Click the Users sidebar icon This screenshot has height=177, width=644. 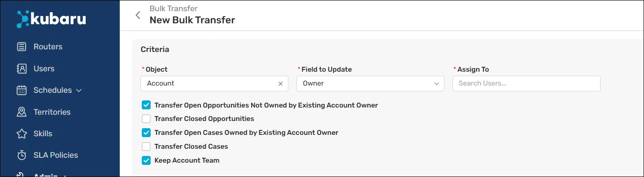click(x=22, y=69)
